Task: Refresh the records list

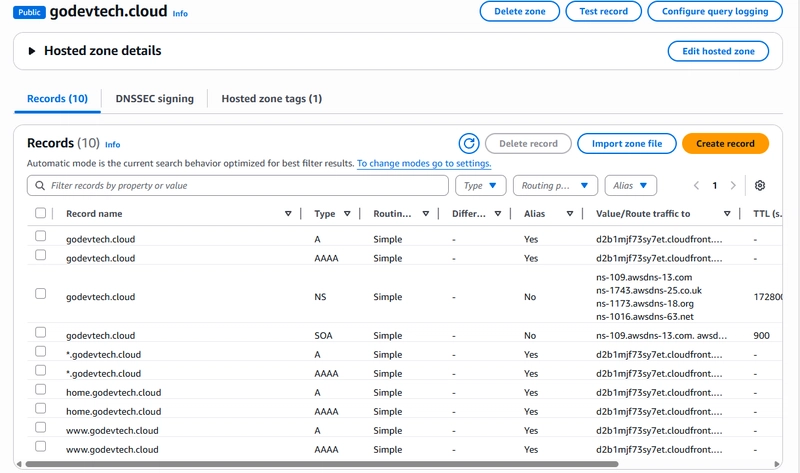Action: click(x=469, y=143)
